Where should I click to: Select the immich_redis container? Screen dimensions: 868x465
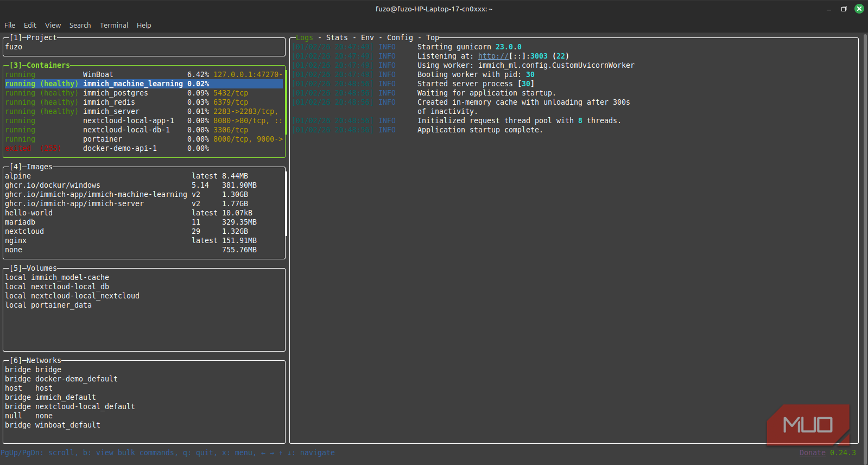pos(144,102)
